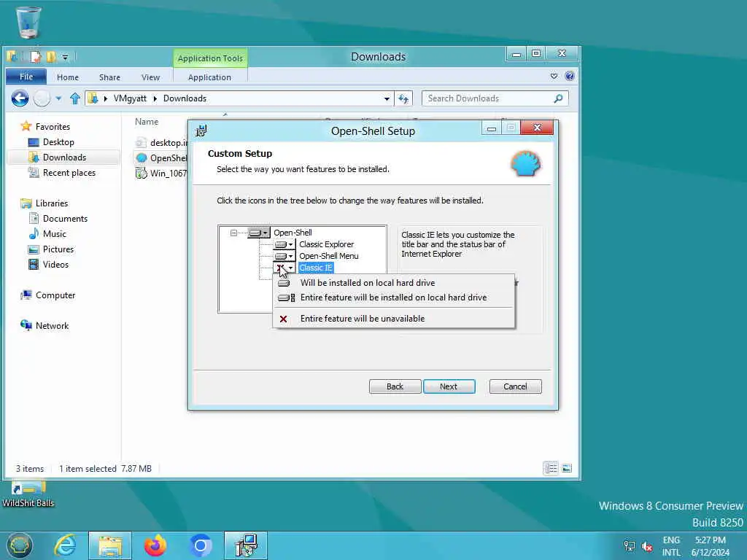Viewport: 747px width, 560px height.
Task: Open the View ribbon tab
Action: pyautogui.click(x=150, y=77)
